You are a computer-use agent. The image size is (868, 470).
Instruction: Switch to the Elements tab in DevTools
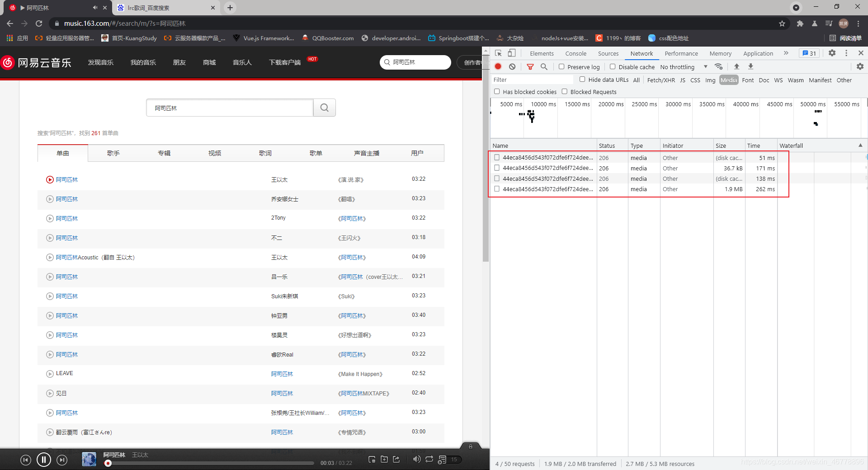click(x=542, y=53)
